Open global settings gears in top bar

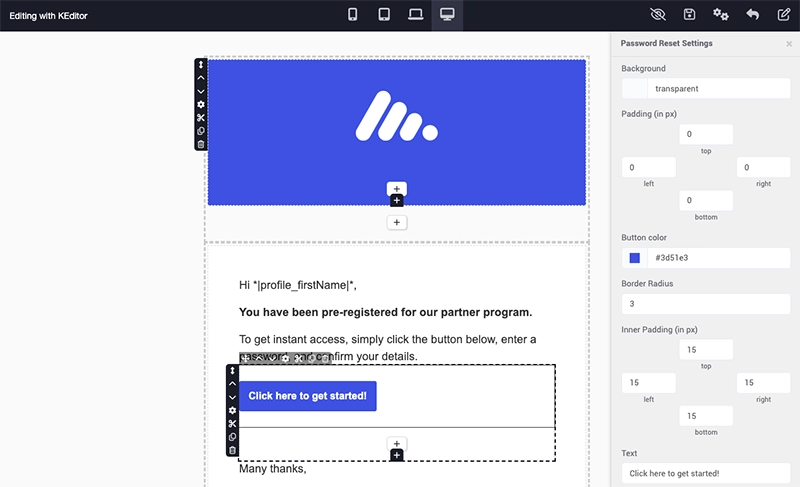[x=720, y=15]
